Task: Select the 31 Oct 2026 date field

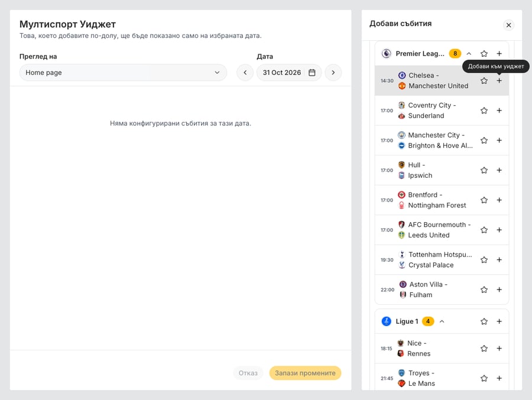Action: [x=289, y=73]
